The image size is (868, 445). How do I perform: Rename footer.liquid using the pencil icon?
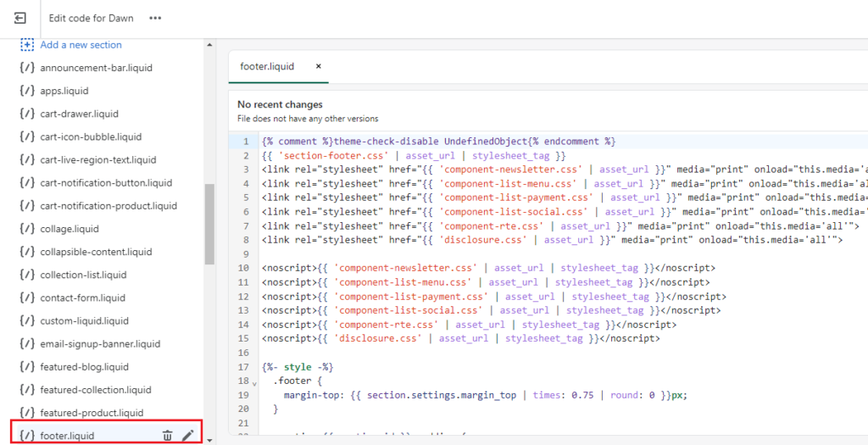coord(188,436)
